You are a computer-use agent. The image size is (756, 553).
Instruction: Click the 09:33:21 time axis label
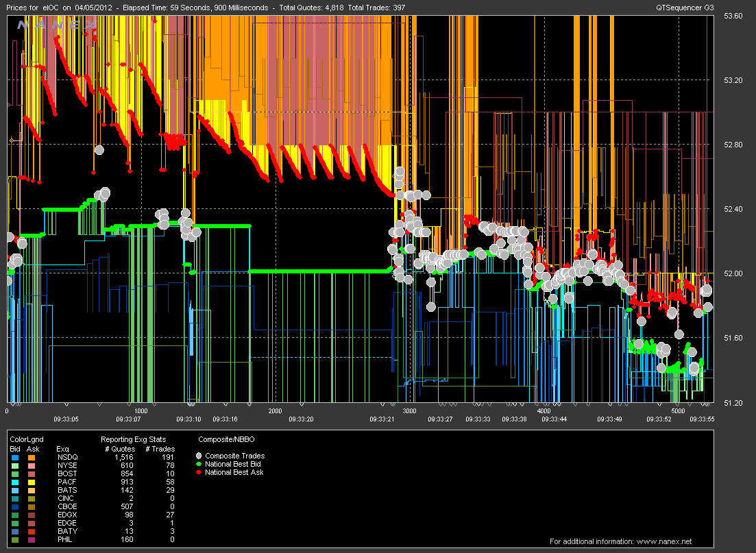coord(382,419)
